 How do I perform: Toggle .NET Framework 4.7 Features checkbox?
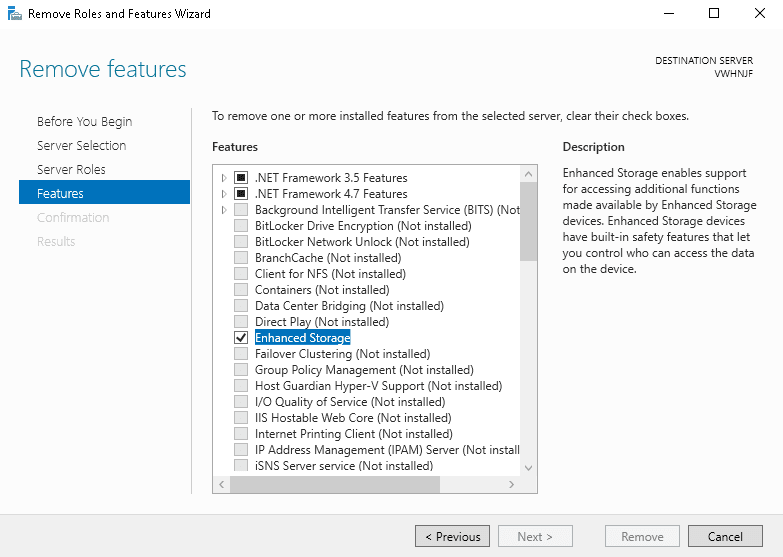(x=241, y=194)
